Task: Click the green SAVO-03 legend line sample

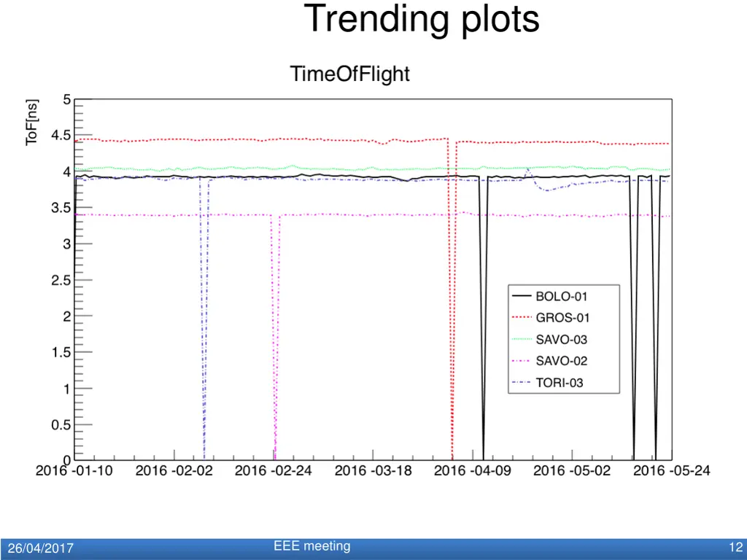Action: (521, 339)
